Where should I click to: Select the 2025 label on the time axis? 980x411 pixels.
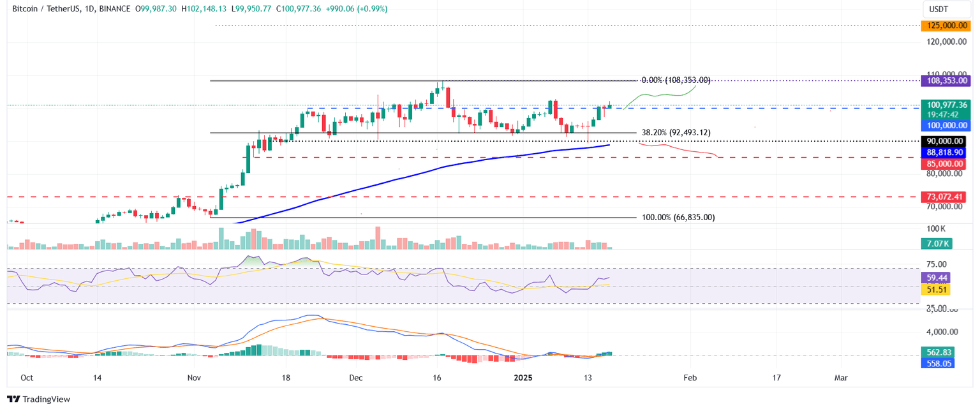click(x=523, y=378)
